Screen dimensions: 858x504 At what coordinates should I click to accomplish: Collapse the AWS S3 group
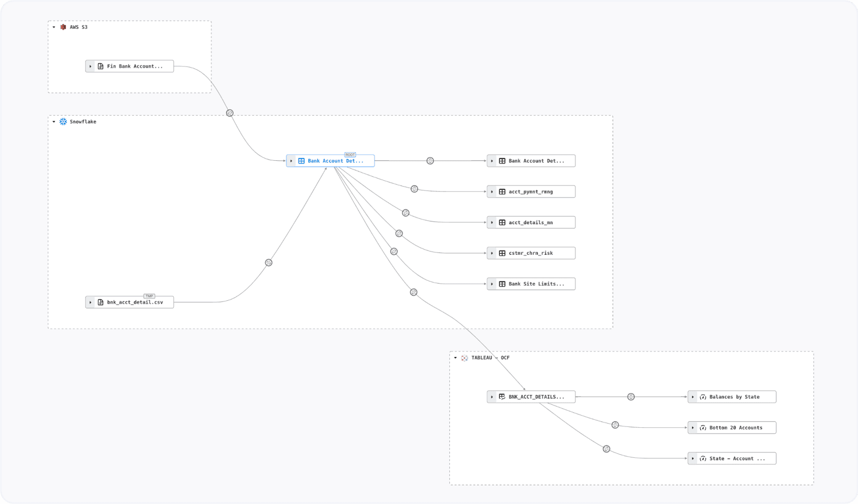(54, 27)
